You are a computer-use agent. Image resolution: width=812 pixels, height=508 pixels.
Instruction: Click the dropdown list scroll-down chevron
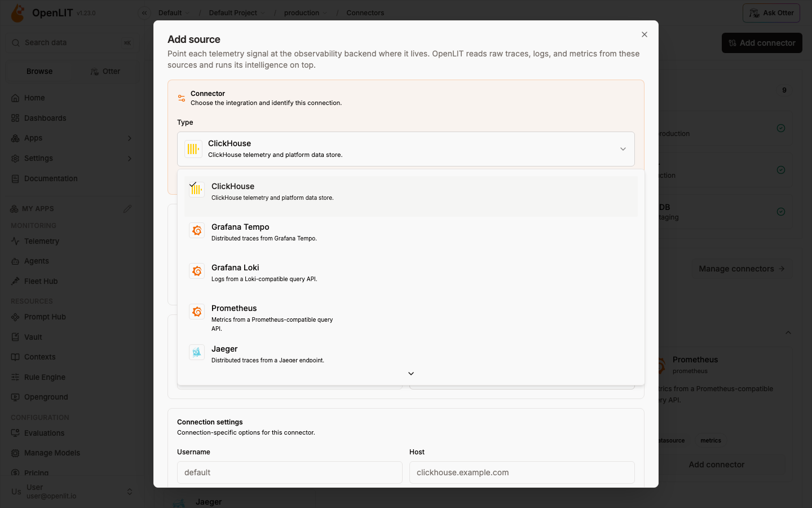(411, 374)
